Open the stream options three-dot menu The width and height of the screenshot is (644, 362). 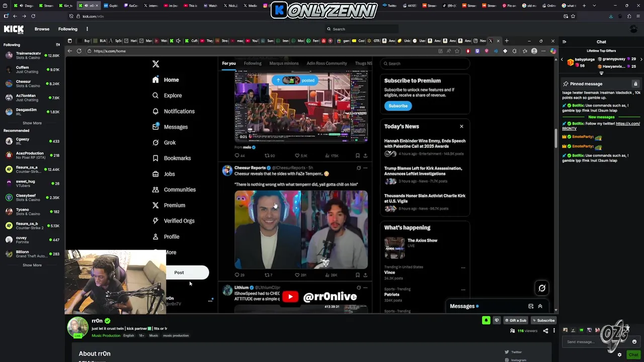[x=554, y=331]
